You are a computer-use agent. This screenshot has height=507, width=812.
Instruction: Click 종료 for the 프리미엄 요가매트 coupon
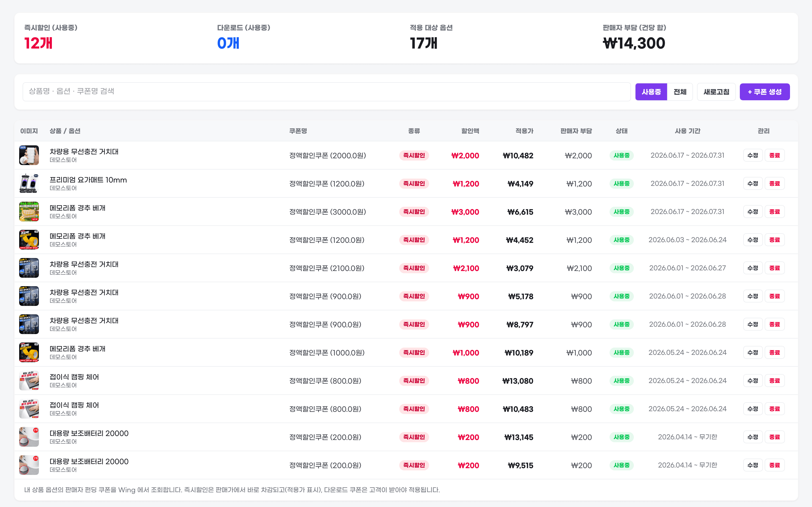[x=775, y=183]
